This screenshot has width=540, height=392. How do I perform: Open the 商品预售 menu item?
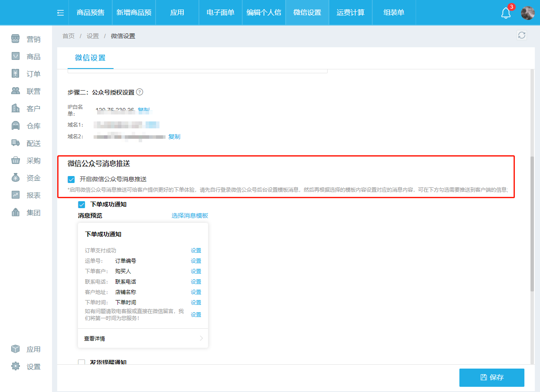coord(90,13)
